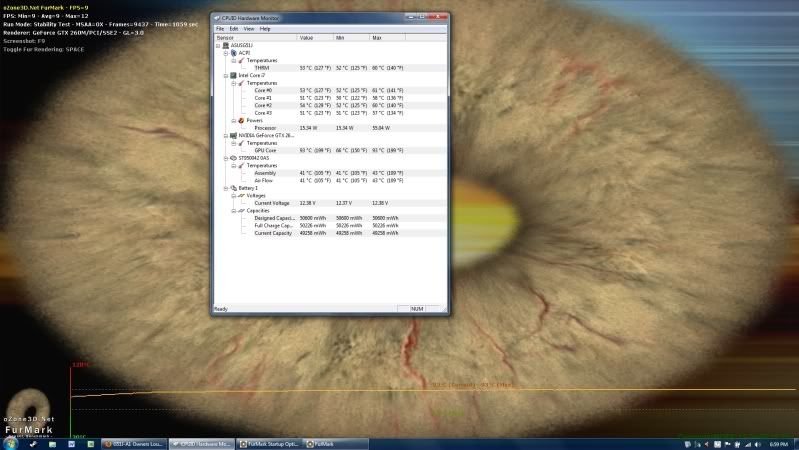Click CPUID Hardware Monitor taskbar button
The image size is (799, 450).
click(x=202, y=444)
